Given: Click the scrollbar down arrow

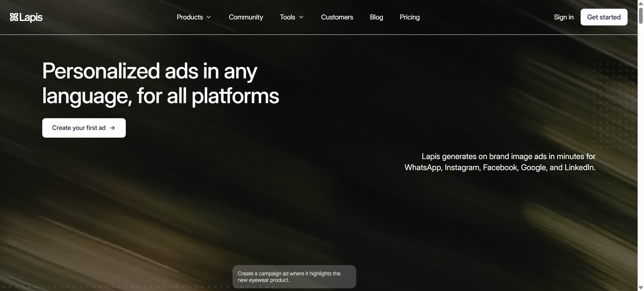Looking at the screenshot, I should [641, 288].
